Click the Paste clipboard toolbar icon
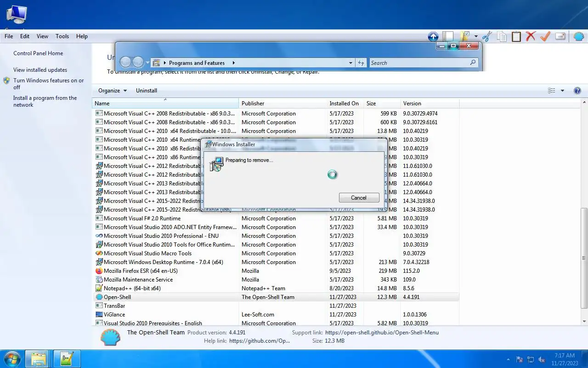 516,36
